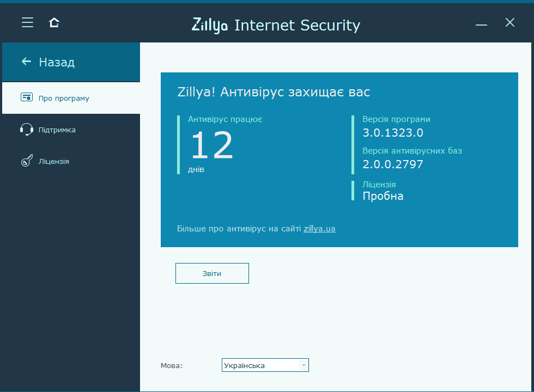The height and width of the screenshot is (392, 534).
Task: Go back with the Назад button
Action: pyautogui.click(x=71, y=62)
